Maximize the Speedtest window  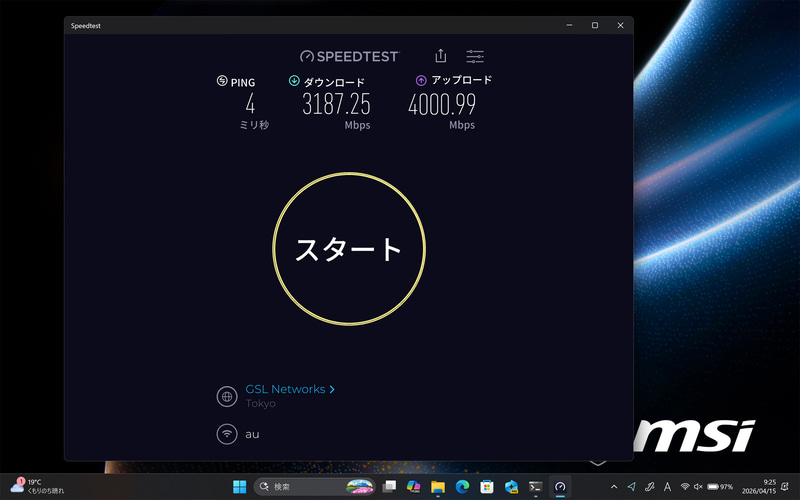coord(595,25)
